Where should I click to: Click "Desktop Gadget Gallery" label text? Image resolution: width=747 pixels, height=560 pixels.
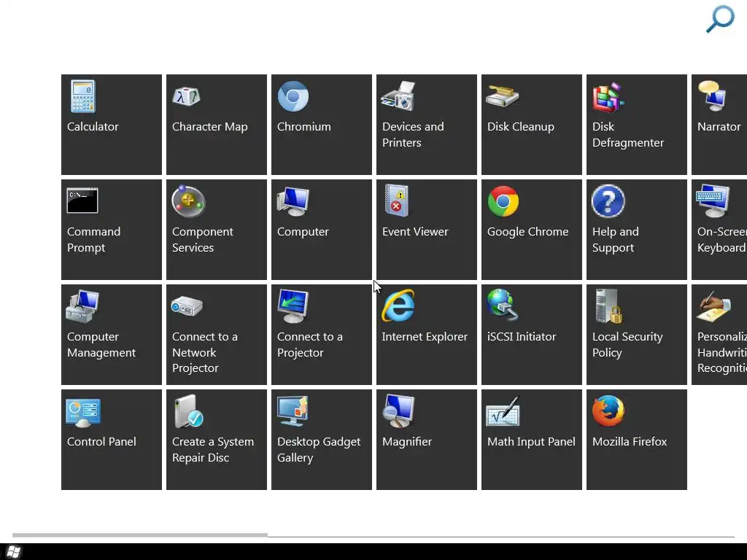[x=319, y=449]
